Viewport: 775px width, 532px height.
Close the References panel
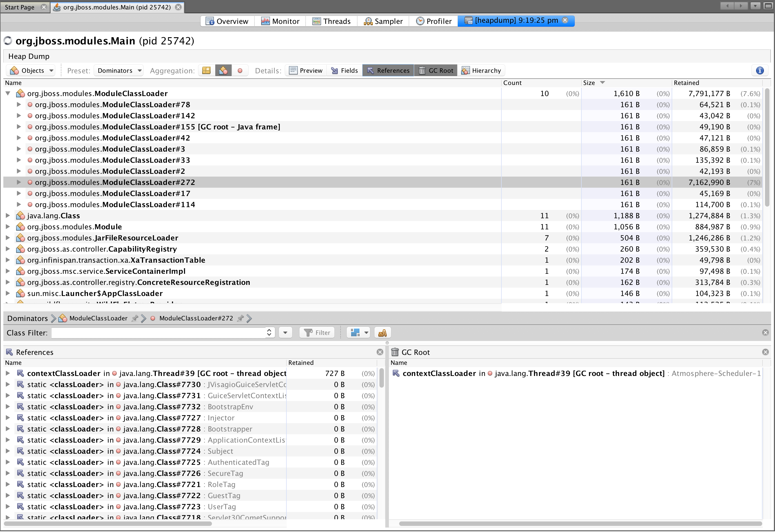380,352
